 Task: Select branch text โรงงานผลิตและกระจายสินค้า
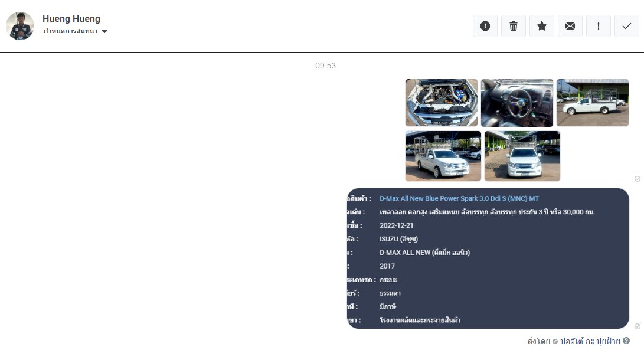point(420,321)
